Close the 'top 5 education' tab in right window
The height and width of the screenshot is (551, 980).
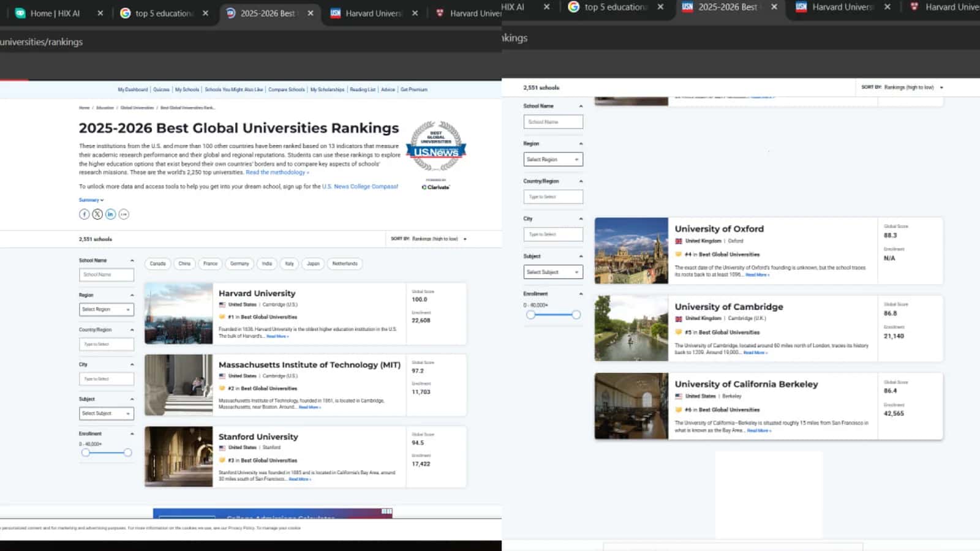pos(660,7)
